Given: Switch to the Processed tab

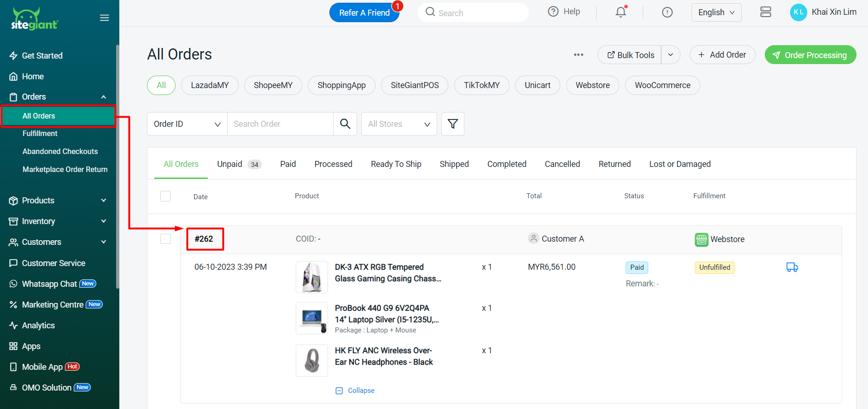Looking at the screenshot, I should 334,164.
